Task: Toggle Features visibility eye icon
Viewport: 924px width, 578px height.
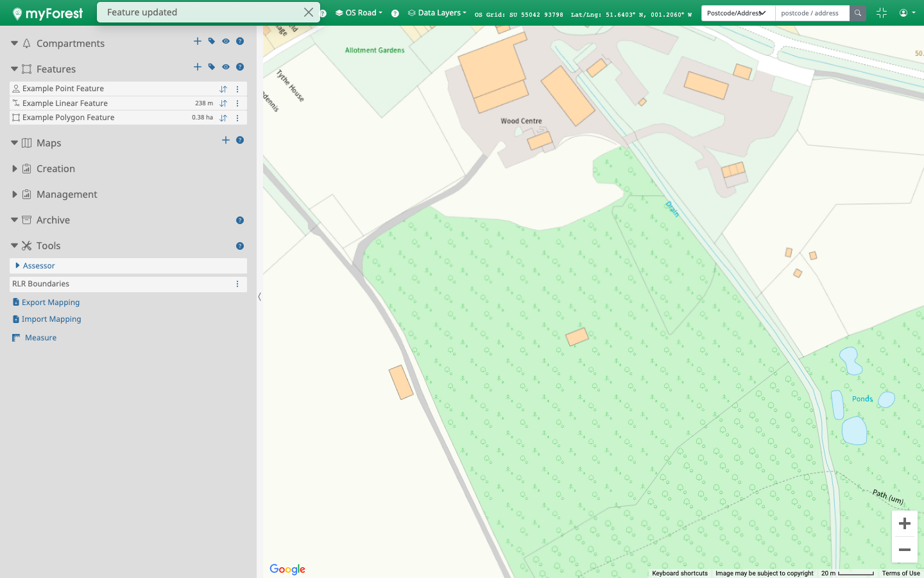Action: point(226,67)
